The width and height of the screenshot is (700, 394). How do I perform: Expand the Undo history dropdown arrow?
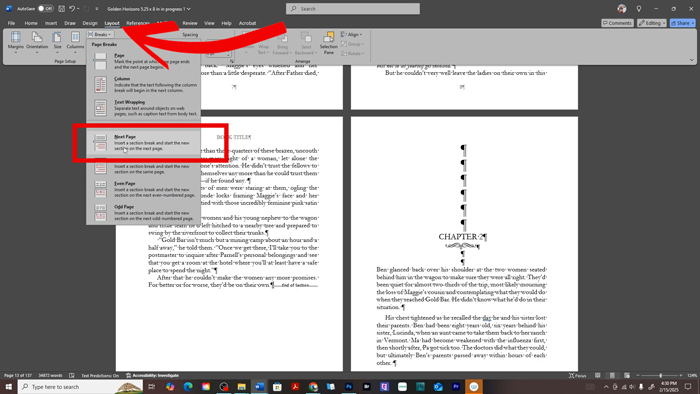[x=78, y=8]
